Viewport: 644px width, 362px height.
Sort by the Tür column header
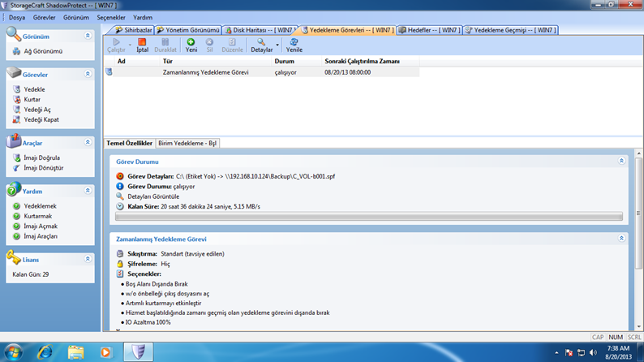coord(216,61)
